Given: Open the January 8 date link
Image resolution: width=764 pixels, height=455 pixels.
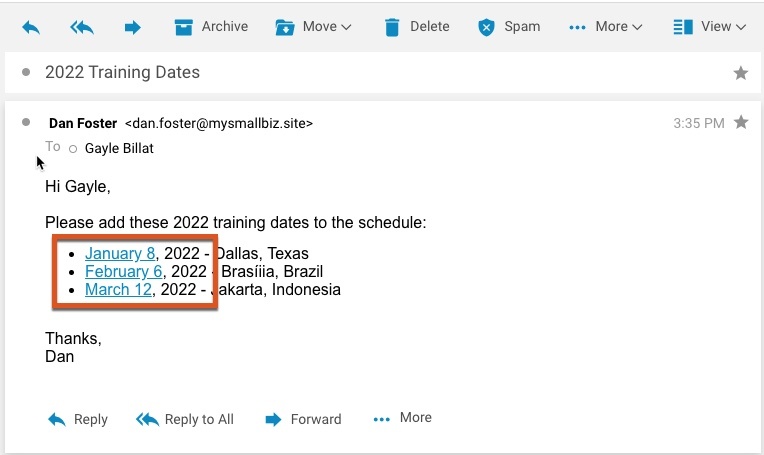Looking at the screenshot, I should [x=120, y=254].
